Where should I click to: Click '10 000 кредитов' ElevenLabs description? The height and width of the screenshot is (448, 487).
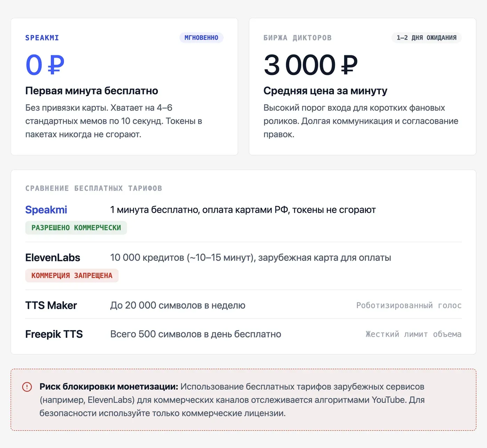(251, 258)
